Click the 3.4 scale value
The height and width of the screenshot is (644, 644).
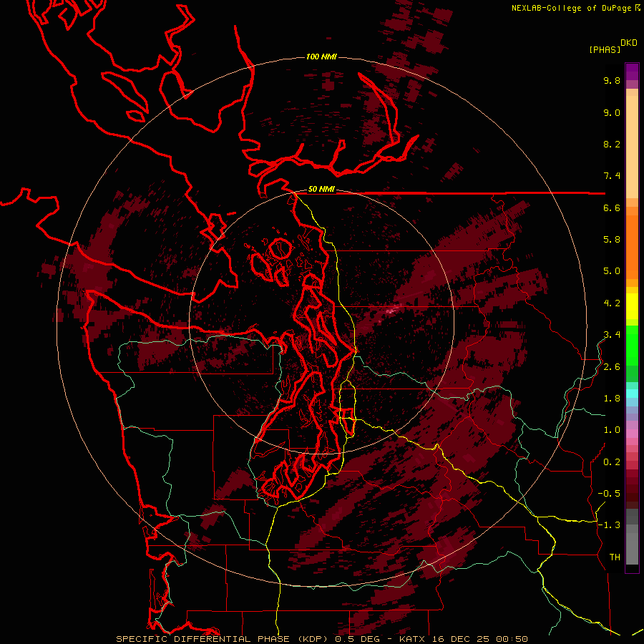(612, 335)
